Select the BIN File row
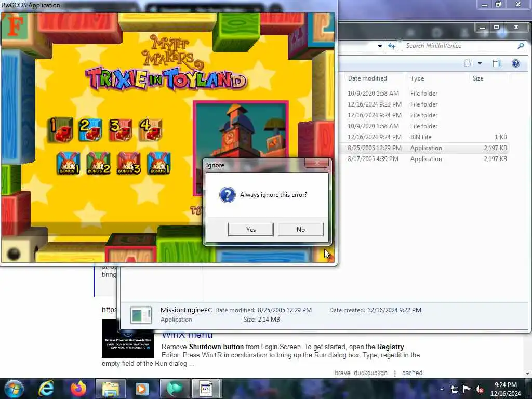This screenshot has width=532, height=399. 427,137
